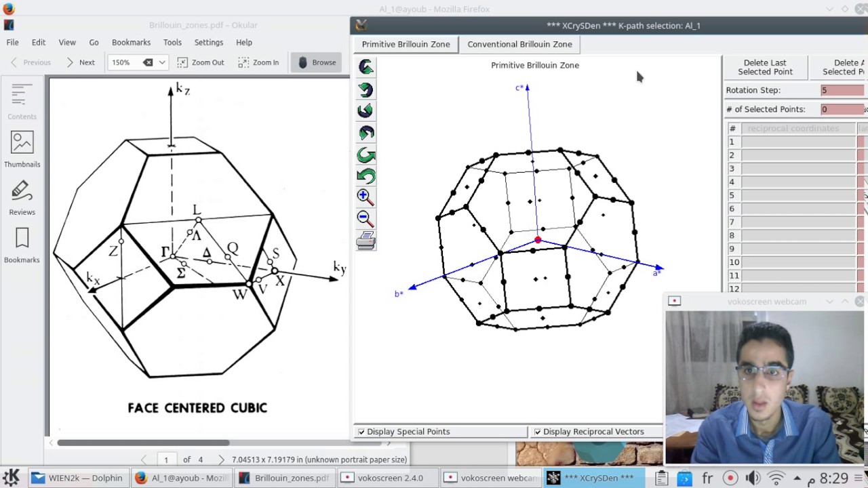
Task: Click the Zoom Out button in Okular toolbar
Action: coord(200,62)
